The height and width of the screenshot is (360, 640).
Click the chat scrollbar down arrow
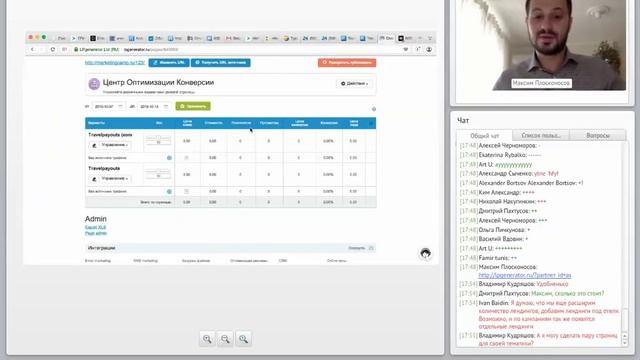[625, 344]
